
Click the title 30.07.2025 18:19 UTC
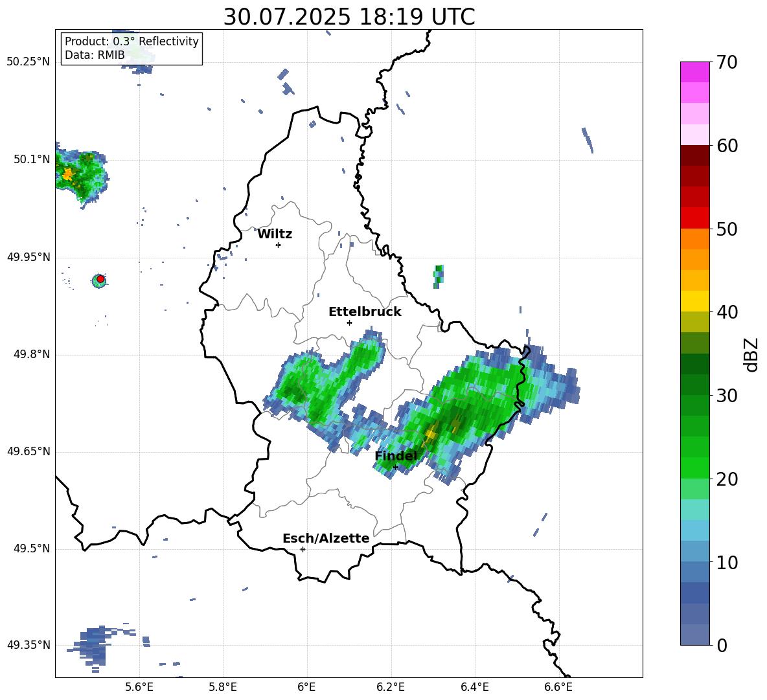pyautogui.click(x=349, y=17)
